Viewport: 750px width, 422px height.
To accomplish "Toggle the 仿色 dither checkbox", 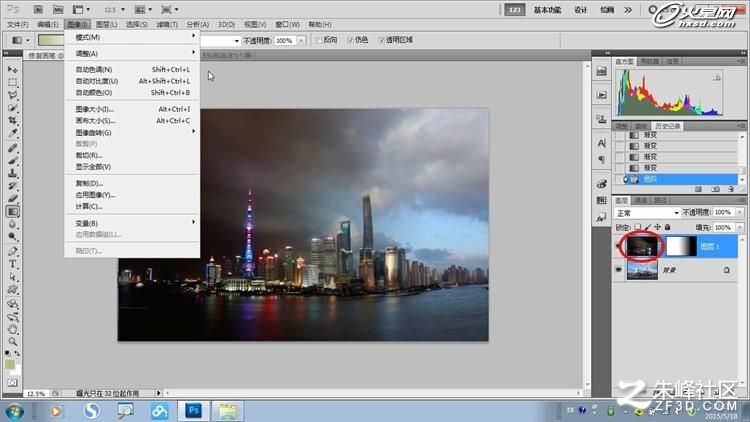I will tap(351, 40).
